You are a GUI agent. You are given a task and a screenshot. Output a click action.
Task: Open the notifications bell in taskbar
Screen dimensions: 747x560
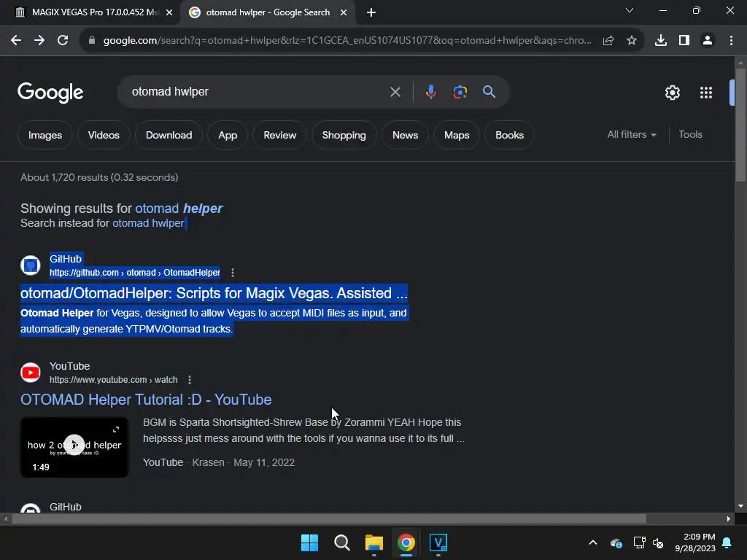point(727,542)
